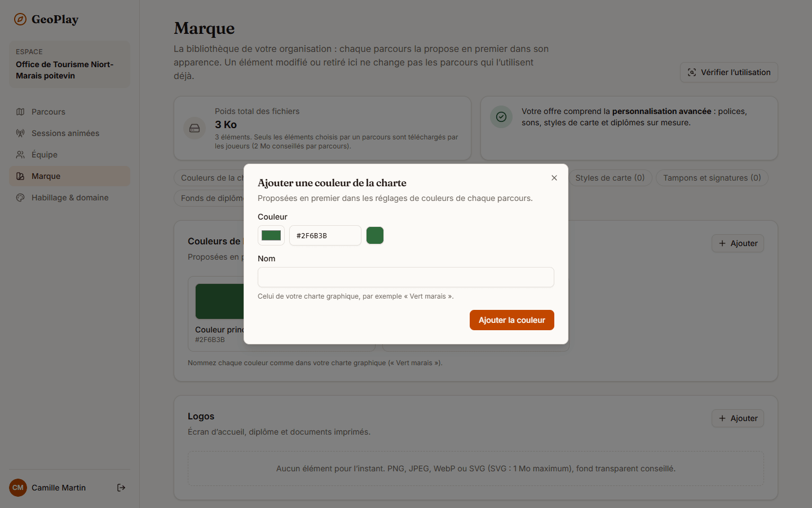Click the Camille Martin user name

[59, 488]
